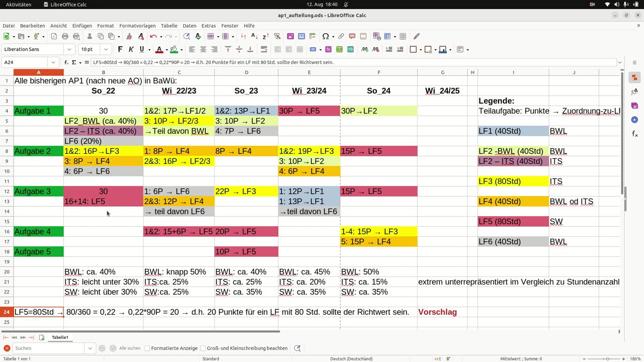
Task: Select the Tabelle1 sheet tab
Action: 60,337
